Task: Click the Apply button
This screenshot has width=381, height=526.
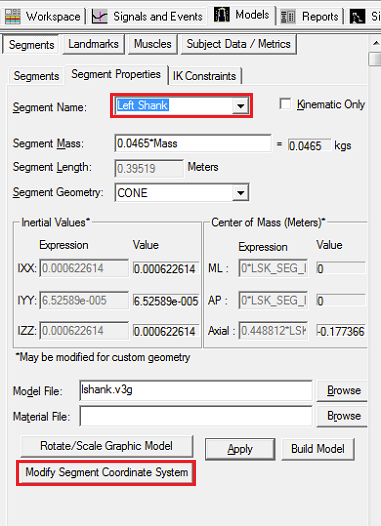Action: [x=240, y=449]
